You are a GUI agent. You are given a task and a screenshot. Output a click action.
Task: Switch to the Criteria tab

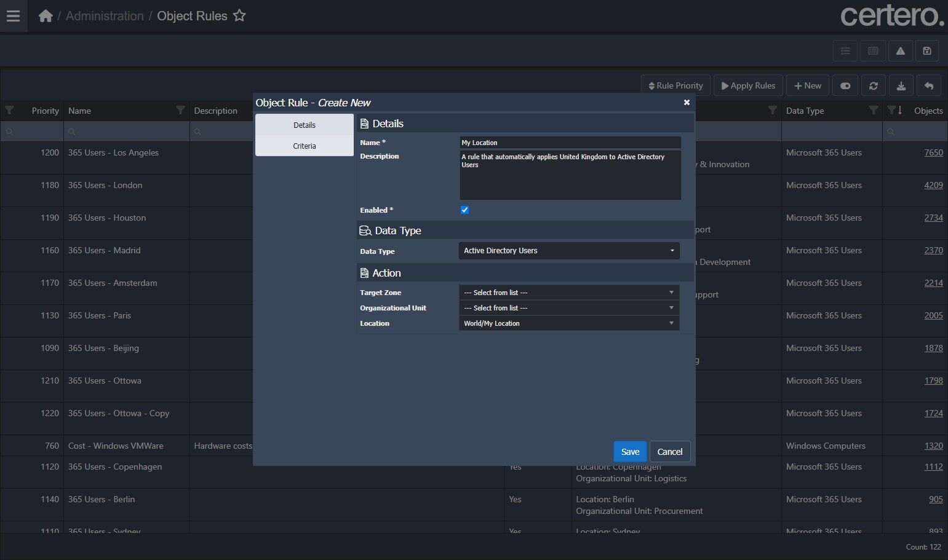305,146
